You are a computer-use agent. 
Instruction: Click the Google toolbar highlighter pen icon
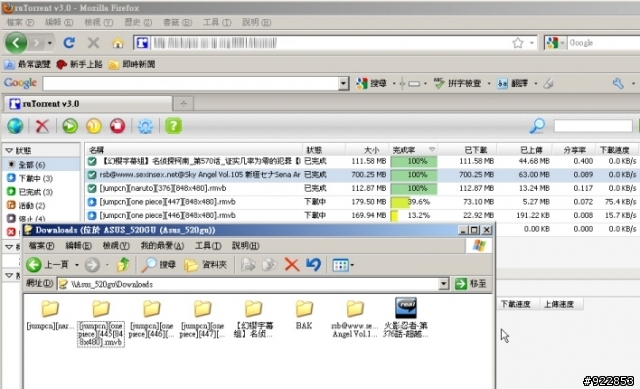(x=549, y=84)
